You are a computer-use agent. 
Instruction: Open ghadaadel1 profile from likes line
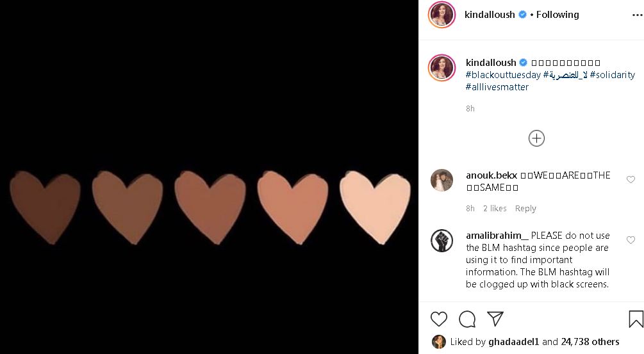[x=513, y=342]
